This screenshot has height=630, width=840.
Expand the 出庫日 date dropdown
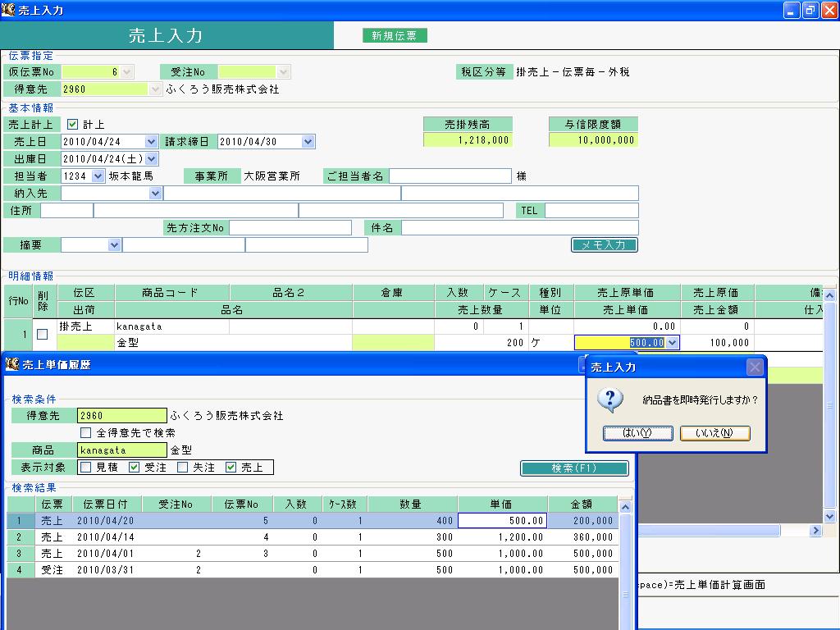tap(152, 158)
